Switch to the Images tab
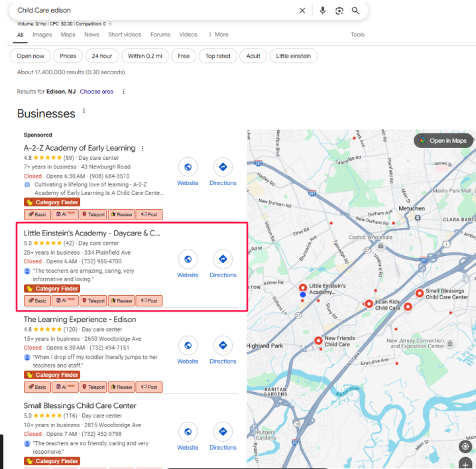 [x=42, y=34]
